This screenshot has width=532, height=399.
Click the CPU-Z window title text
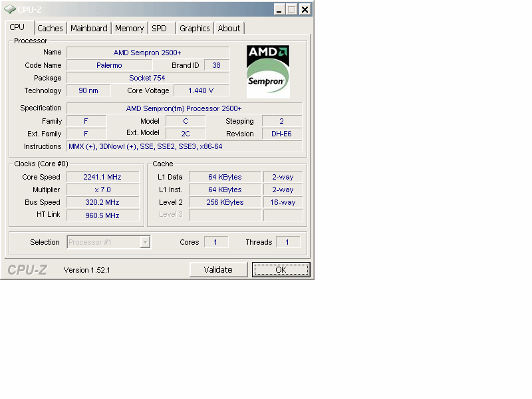[30, 10]
